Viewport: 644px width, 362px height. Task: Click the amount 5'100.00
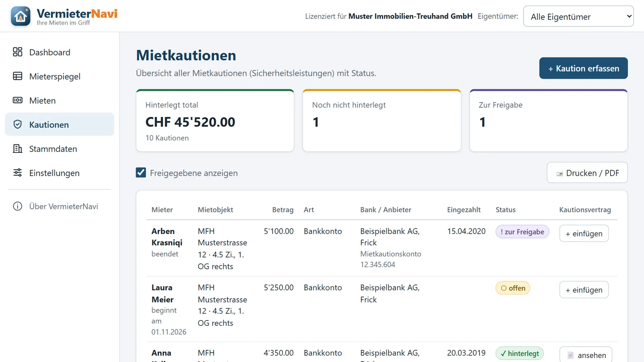tap(279, 231)
